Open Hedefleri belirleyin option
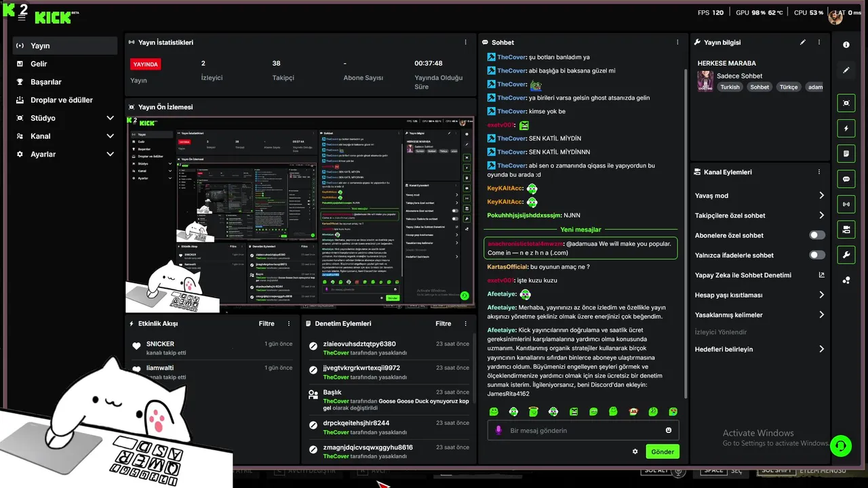The height and width of the screenshot is (488, 868). [759, 349]
